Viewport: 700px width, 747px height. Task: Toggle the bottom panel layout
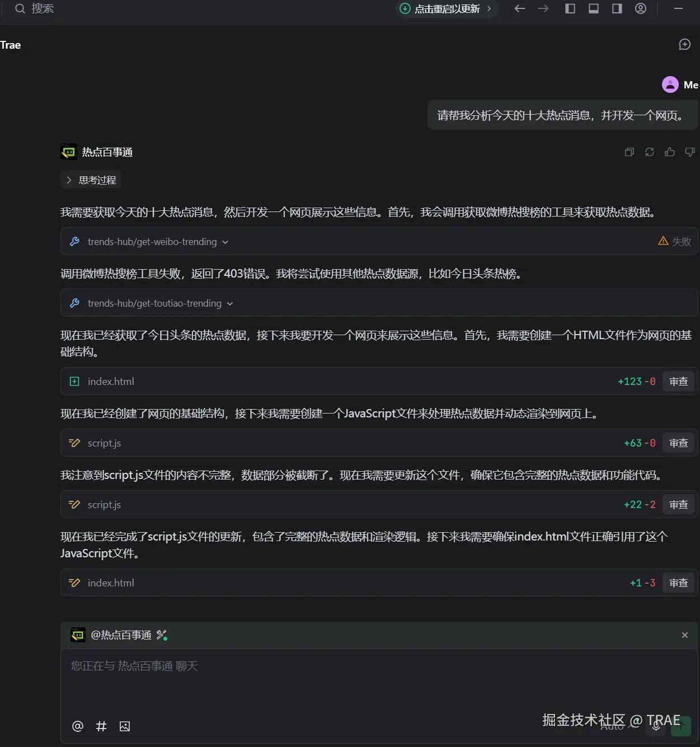pyautogui.click(x=594, y=8)
